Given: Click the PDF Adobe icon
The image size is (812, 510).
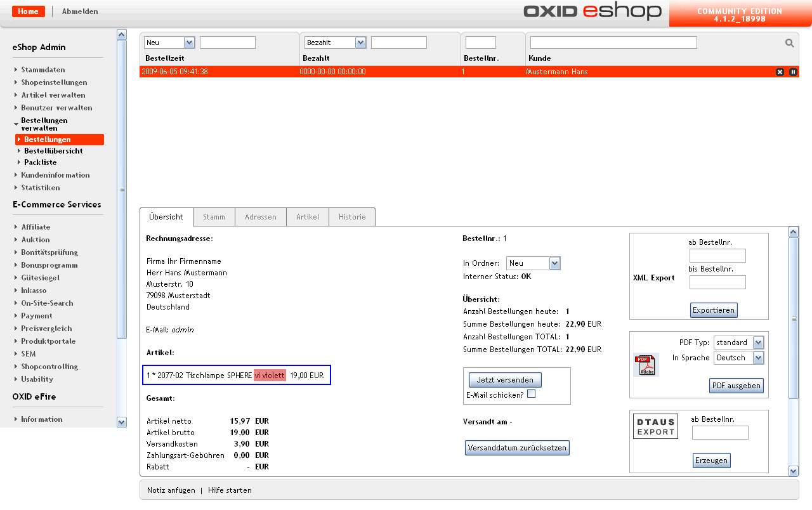Looking at the screenshot, I should (646, 365).
